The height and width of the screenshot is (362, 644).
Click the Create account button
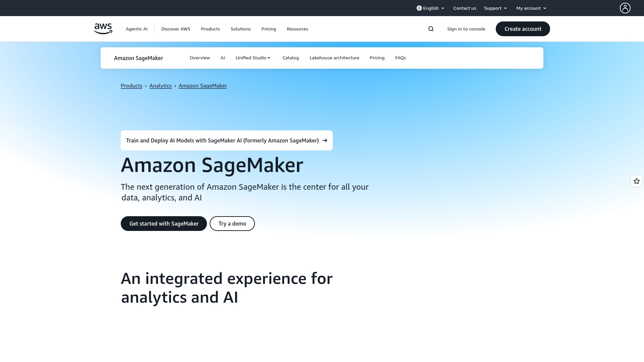(x=523, y=29)
